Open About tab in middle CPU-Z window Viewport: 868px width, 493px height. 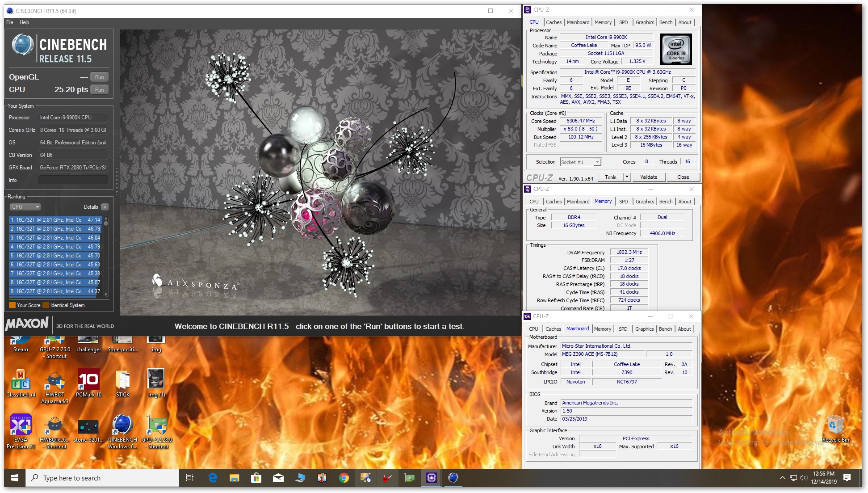tap(685, 202)
